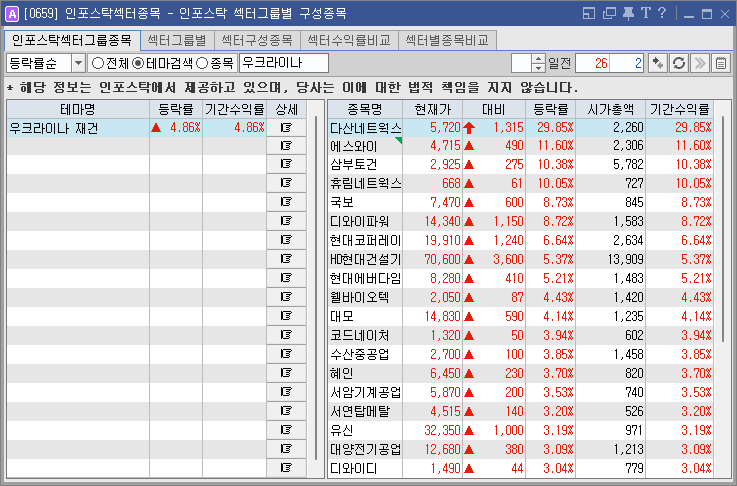
Task: Sort by 현재가 column header
Action: pos(432,110)
